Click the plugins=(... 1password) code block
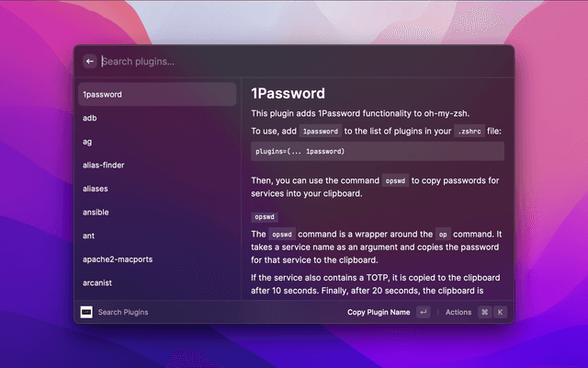The width and height of the screenshot is (588, 368). [378, 151]
